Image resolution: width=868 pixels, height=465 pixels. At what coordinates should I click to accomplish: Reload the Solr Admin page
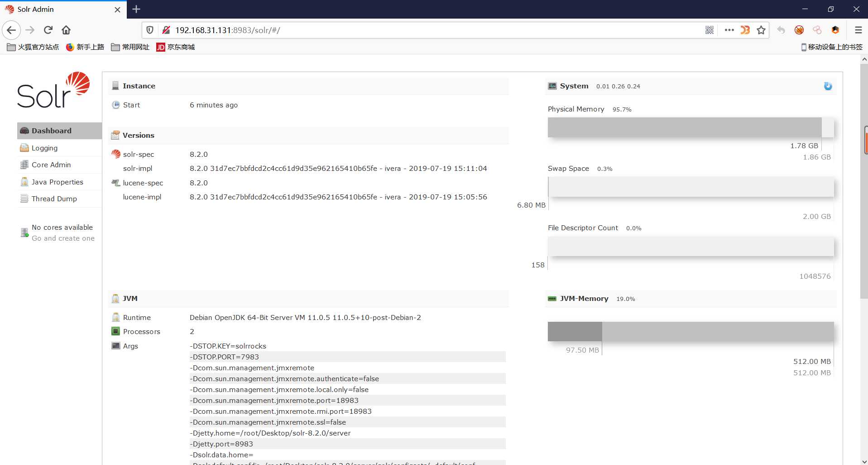point(48,30)
